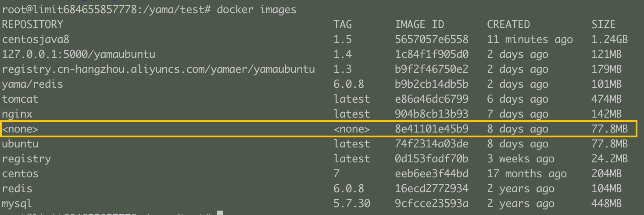Image resolution: width=644 pixels, height=215 pixels.
Task: Select the 127.0.0.1:5000/yamaubuntu repository entry
Action: click(79, 54)
